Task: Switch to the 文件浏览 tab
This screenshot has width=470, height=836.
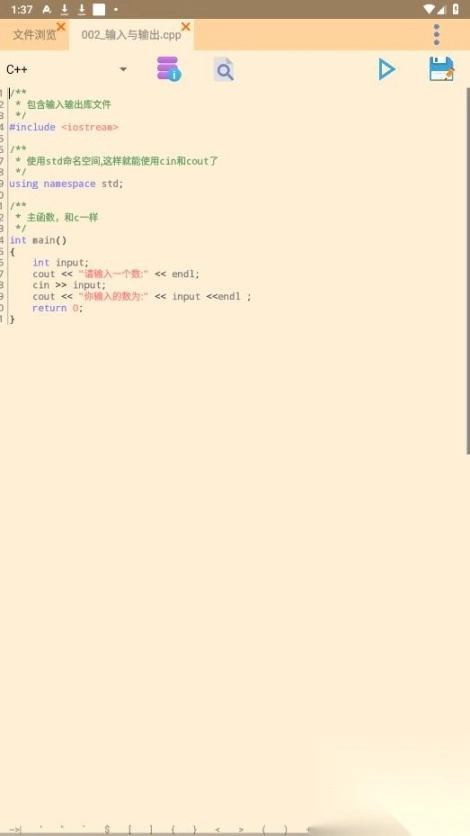Action: click(x=34, y=35)
